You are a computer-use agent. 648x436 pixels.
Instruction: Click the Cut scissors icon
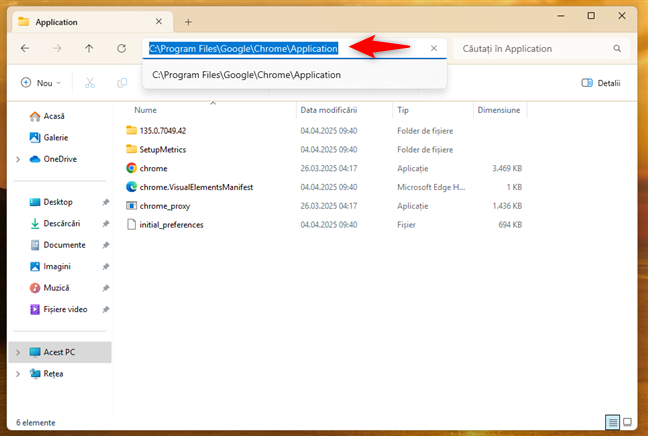[90, 83]
